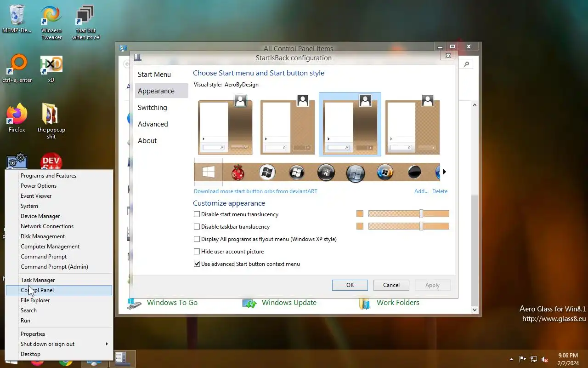588x368 pixels.
Task: Open taskbar color swatch
Action: [360, 226]
